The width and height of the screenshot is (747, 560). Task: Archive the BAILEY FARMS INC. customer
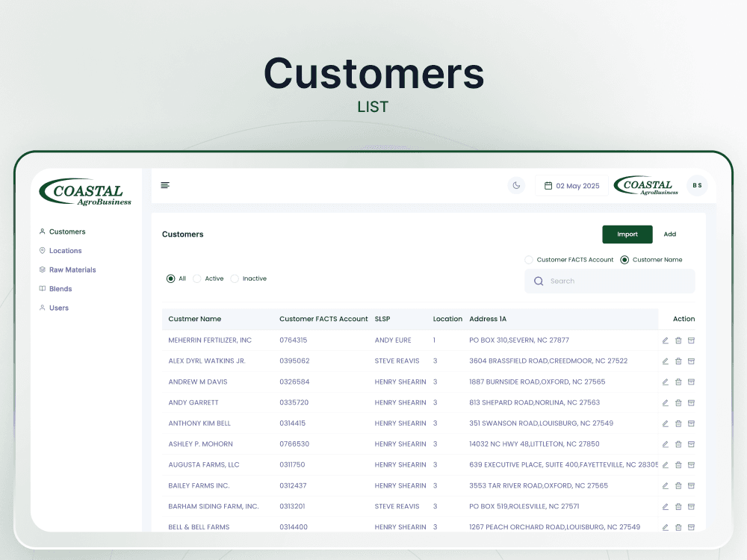tap(691, 486)
